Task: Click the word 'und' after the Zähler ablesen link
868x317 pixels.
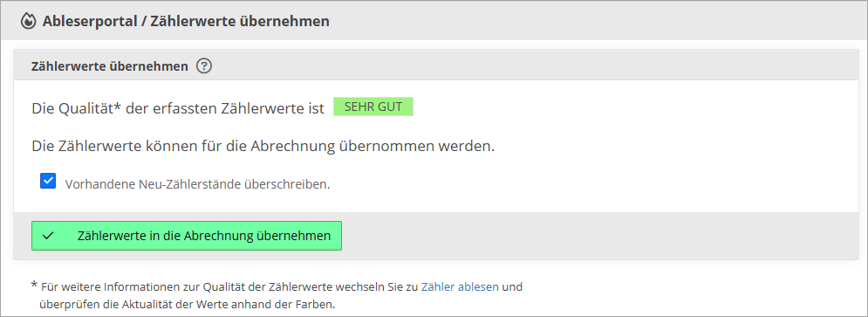Action: (513, 287)
